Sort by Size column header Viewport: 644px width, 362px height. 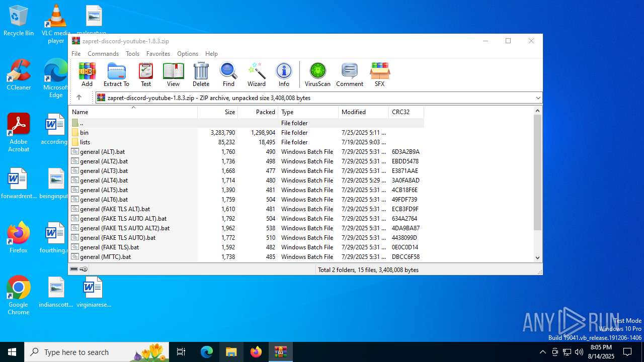click(218, 112)
